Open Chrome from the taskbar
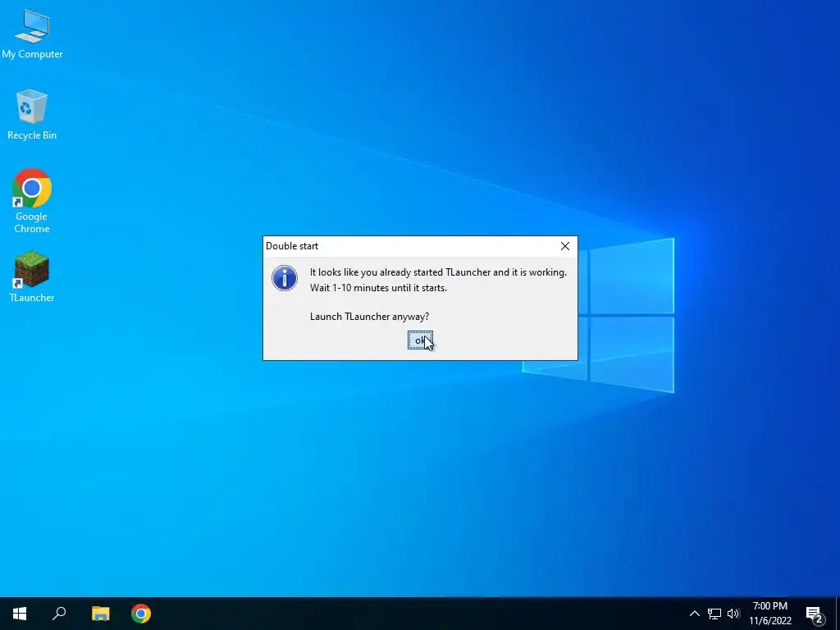Screen dimensions: 840x630 click(x=141, y=614)
